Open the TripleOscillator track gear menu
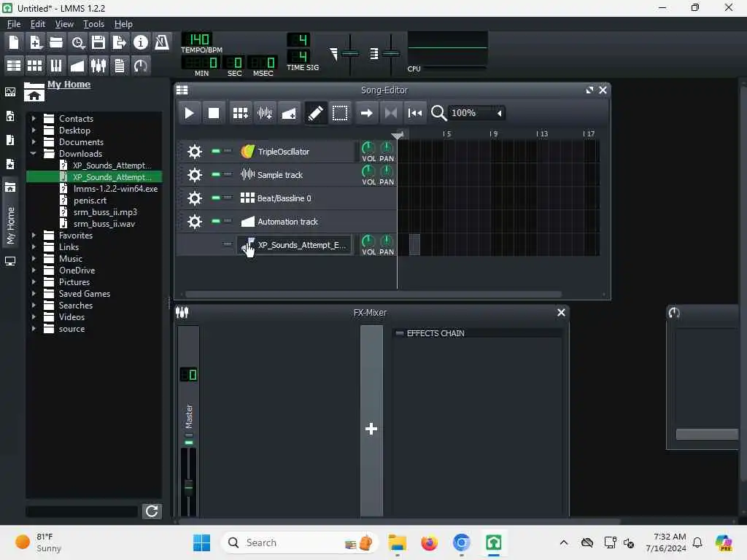This screenshot has height=560, width=747. pyautogui.click(x=194, y=152)
